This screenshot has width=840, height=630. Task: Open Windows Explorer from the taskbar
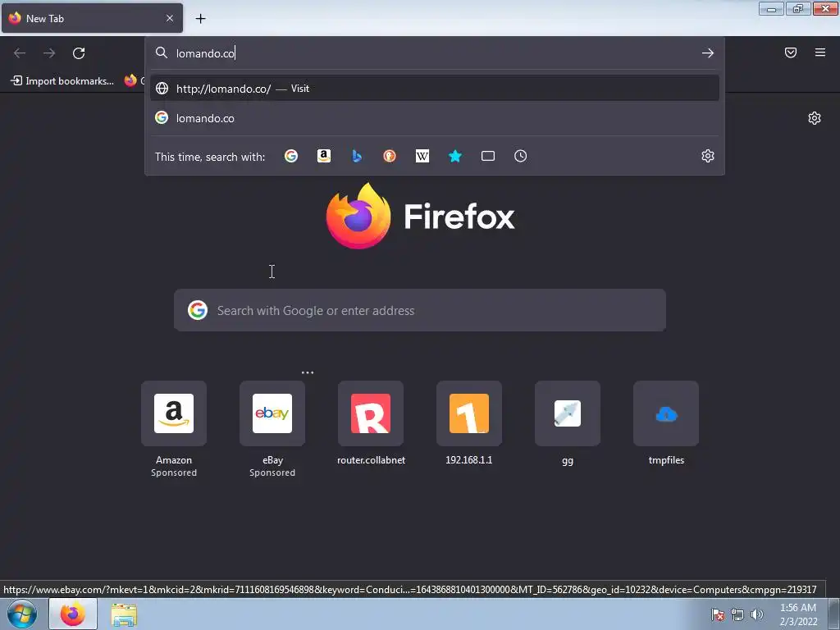click(x=124, y=614)
